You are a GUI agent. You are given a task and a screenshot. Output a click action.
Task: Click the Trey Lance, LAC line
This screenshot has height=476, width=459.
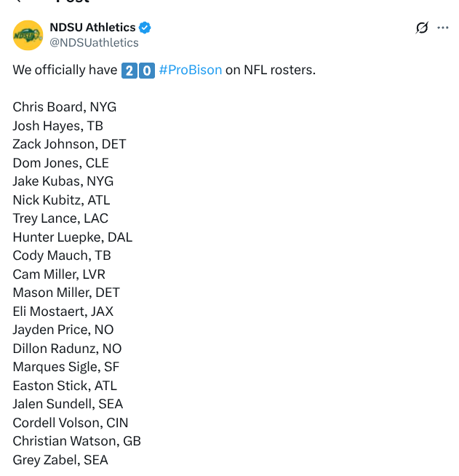pos(60,218)
